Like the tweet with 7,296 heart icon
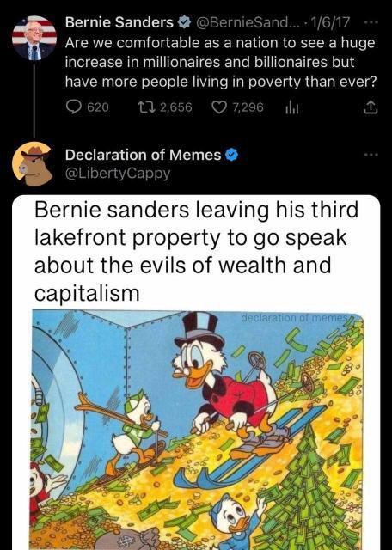 (x=219, y=107)
